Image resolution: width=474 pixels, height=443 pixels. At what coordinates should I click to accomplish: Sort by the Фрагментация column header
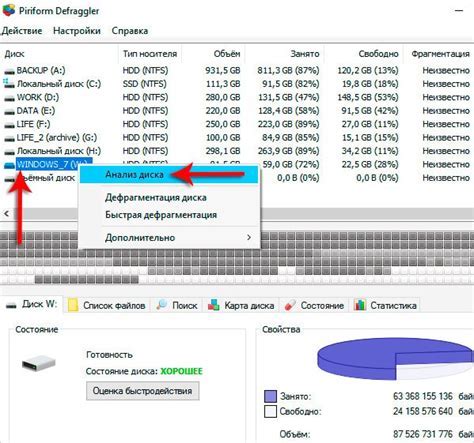coord(440,54)
